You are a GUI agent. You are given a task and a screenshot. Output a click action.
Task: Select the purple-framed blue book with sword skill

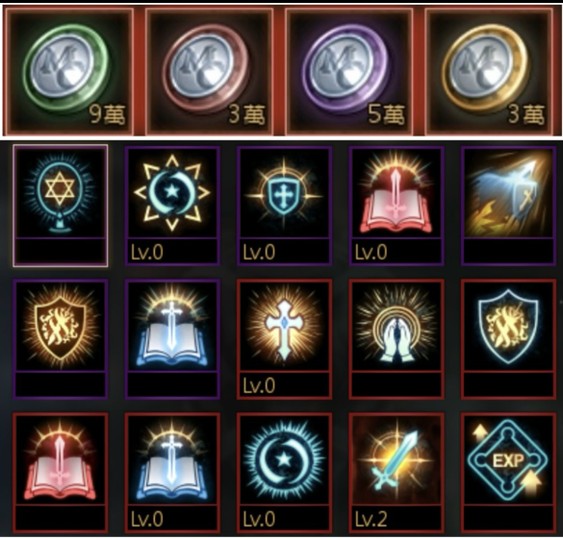point(172,339)
